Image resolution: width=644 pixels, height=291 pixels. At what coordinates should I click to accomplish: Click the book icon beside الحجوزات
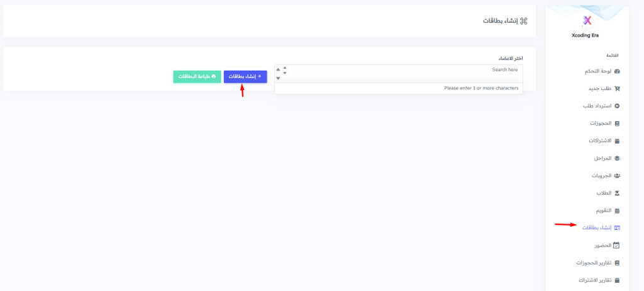(x=616, y=123)
